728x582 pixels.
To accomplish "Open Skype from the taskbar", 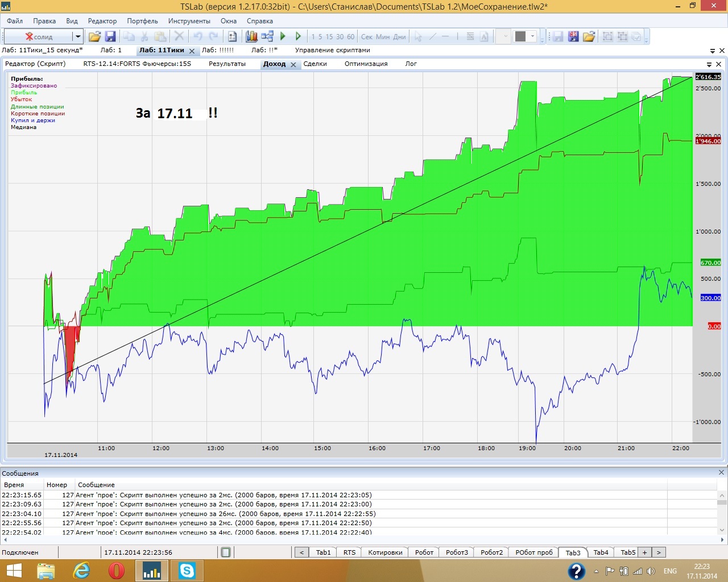I will 187,570.
